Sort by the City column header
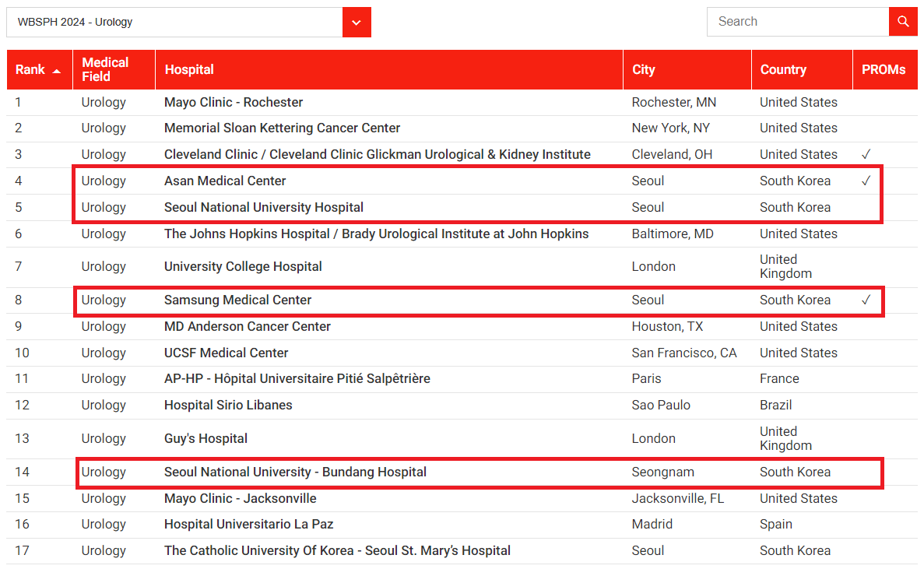Image resolution: width=924 pixels, height=569 pixels. pos(687,69)
